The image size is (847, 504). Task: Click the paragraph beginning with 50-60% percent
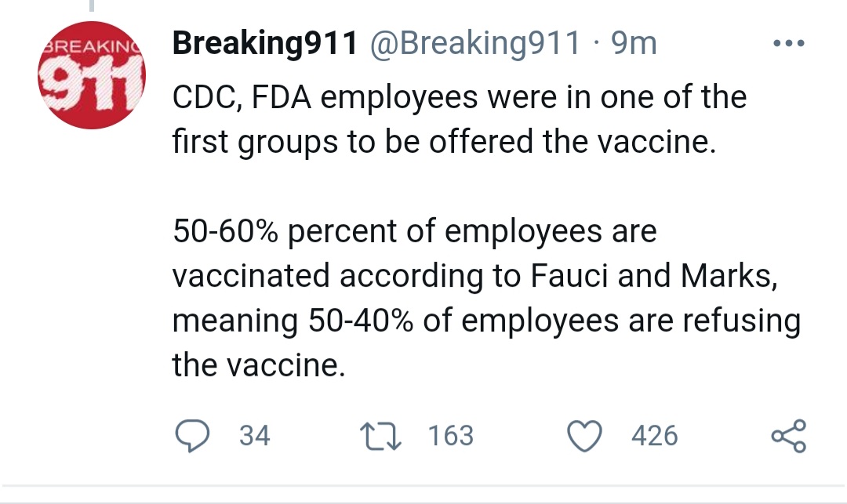point(486,298)
